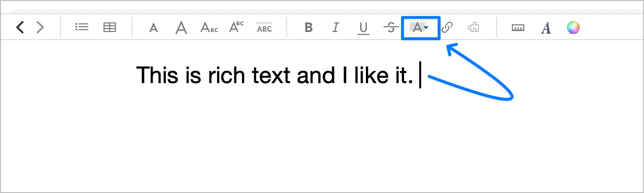Insert a hyperlink using the chain icon
The image size is (644, 193).
click(447, 28)
